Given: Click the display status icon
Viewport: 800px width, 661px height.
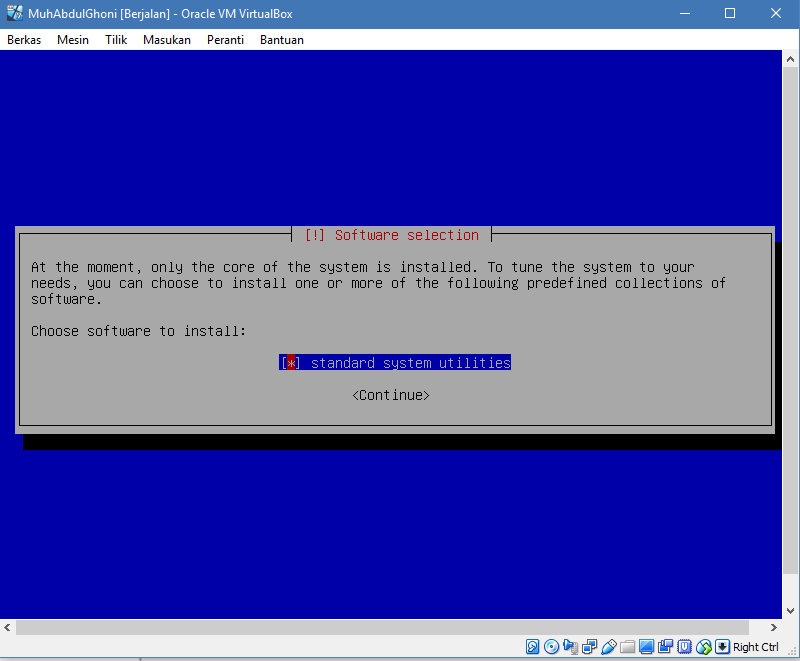Looking at the screenshot, I should point(646,647).
